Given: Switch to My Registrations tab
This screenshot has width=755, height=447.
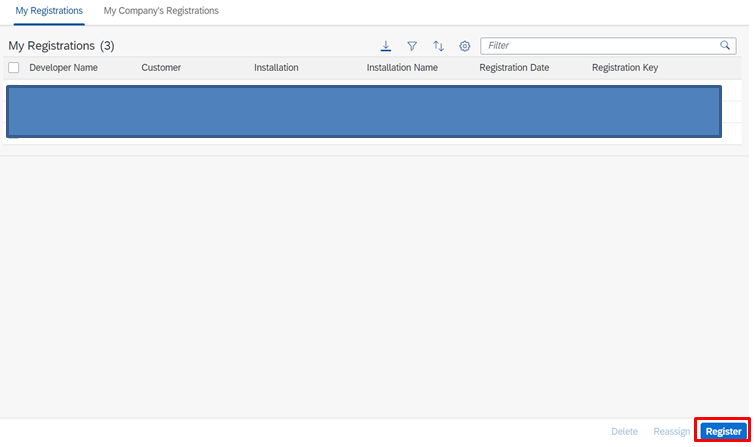Looking at the screenshot, I should (49, 11).
